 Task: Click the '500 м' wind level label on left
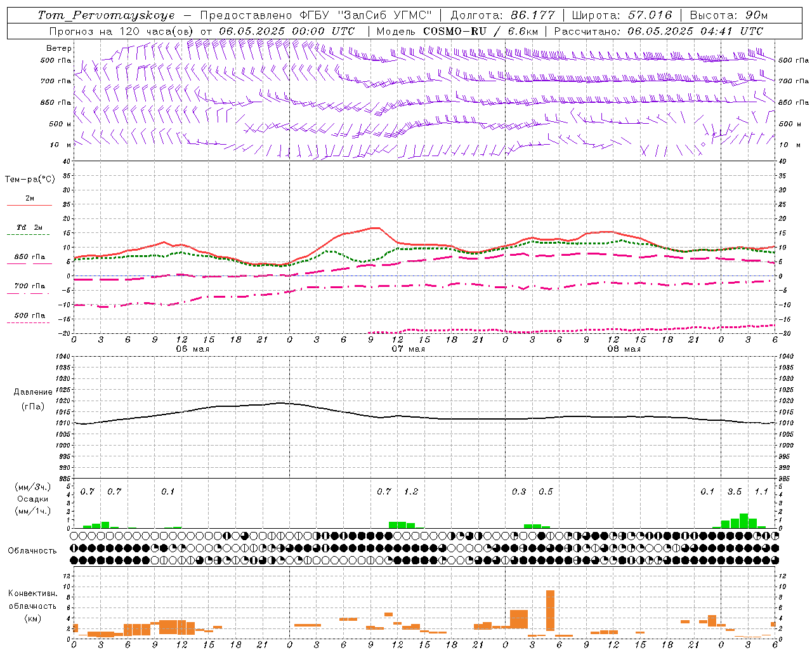pyautogui.click(x=60, y=124)
